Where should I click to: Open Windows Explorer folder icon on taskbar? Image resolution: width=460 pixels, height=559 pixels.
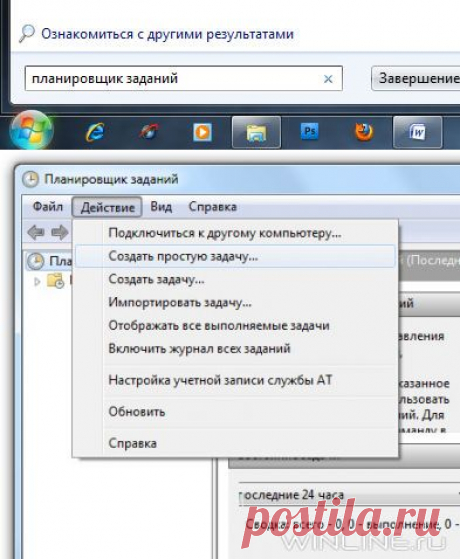(256, 132)
